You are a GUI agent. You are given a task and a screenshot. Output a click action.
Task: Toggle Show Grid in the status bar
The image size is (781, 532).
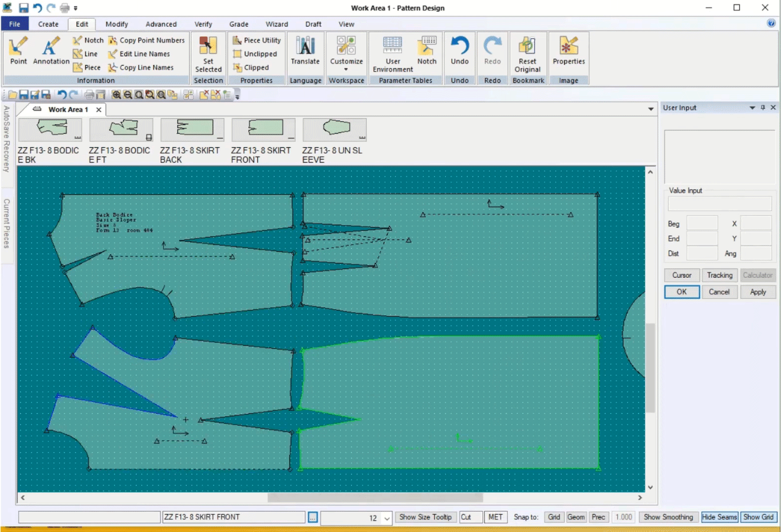coord(758,517)
